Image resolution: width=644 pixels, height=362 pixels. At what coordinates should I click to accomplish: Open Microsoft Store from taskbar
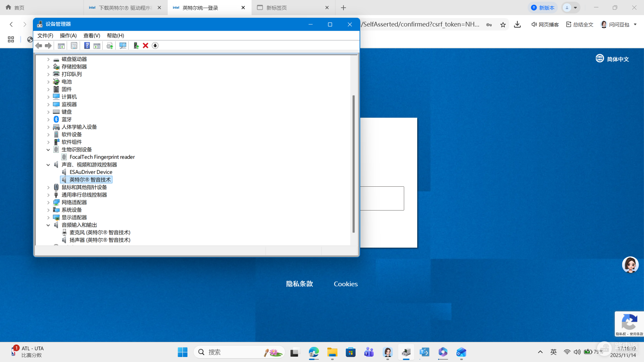pos(351,352)
